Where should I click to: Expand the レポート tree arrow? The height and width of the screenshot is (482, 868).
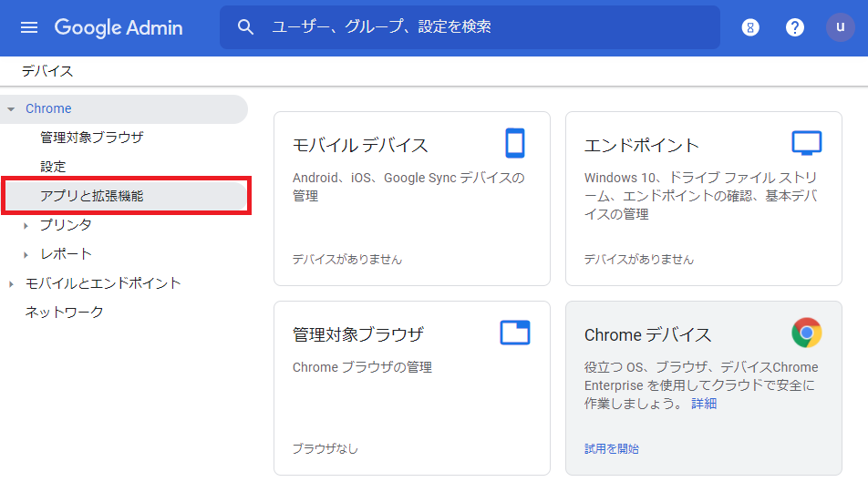pyautogui.click(x=26, y=255)
